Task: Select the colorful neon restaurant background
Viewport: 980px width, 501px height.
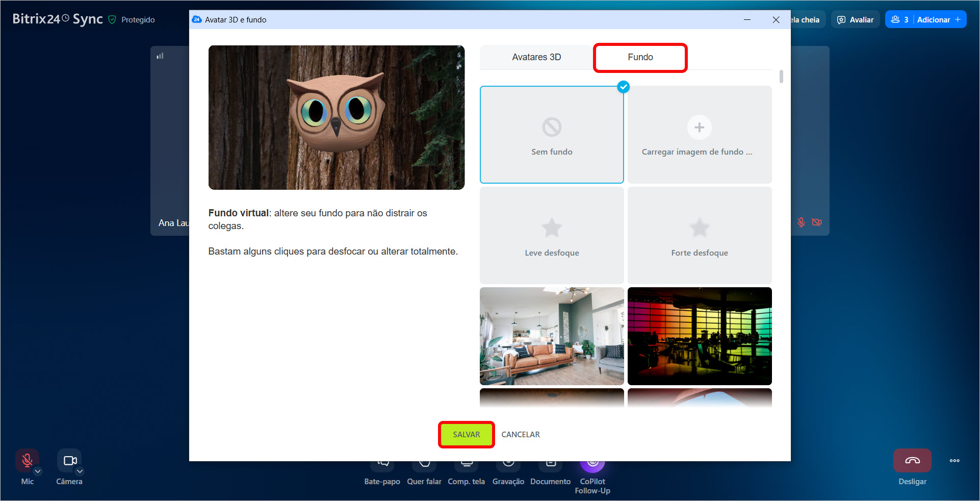Action: (x=699, y=336)
